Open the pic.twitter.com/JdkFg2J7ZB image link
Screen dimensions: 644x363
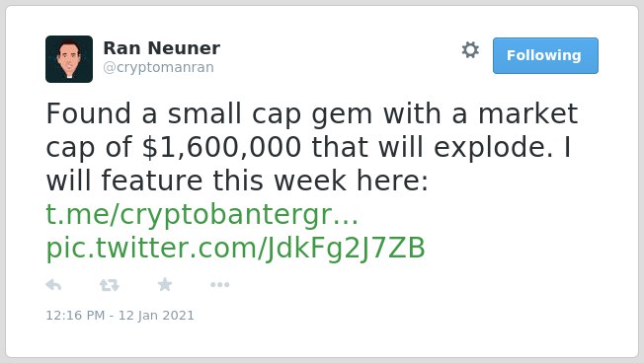[235, 249]
